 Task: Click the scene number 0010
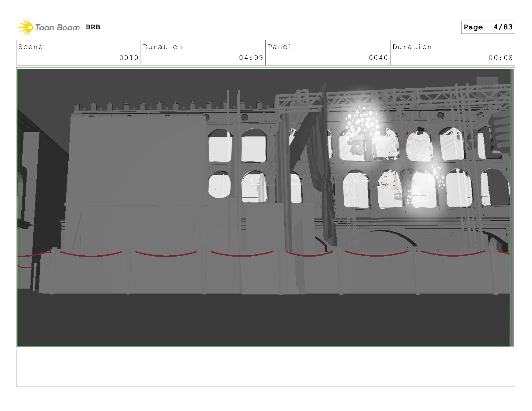(x=129, y=58)
